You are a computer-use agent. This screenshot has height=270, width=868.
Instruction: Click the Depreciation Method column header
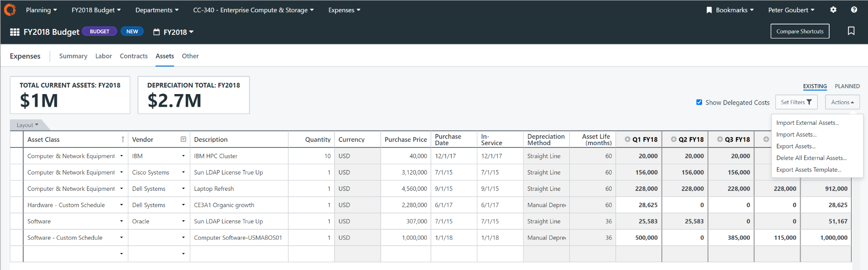pyautogui.click(x=546, y=139)
